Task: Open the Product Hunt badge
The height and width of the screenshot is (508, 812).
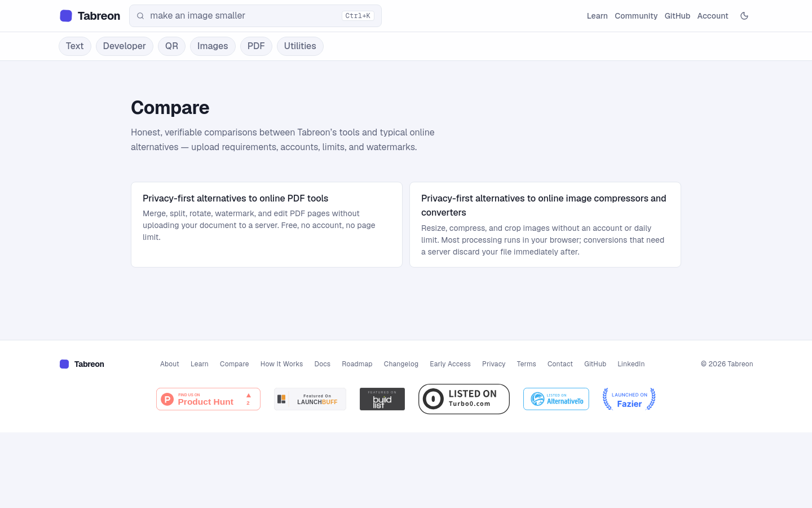Action: click(x=208, y=399)
